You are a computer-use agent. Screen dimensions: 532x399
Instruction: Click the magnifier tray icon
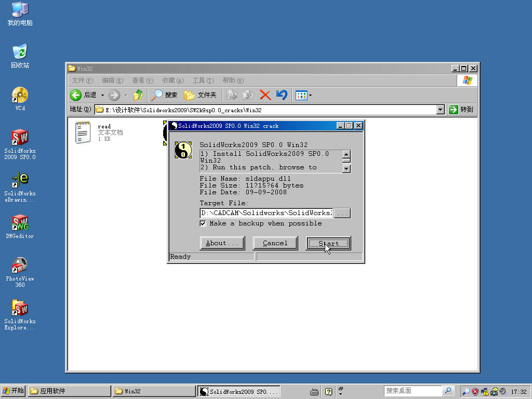click(466, 392)
